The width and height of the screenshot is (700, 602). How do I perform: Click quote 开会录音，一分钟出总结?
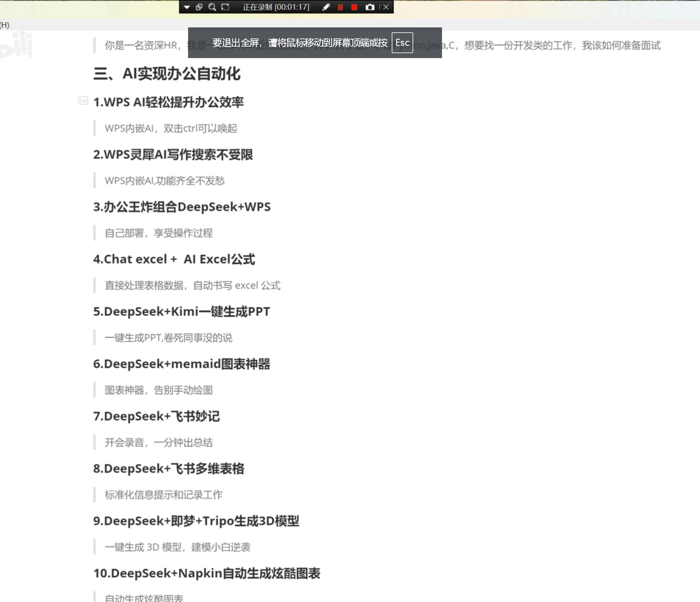pos(159,443)
